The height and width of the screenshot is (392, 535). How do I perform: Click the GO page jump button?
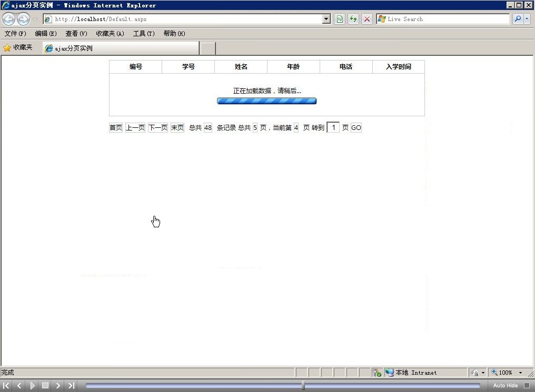[356, 128]
